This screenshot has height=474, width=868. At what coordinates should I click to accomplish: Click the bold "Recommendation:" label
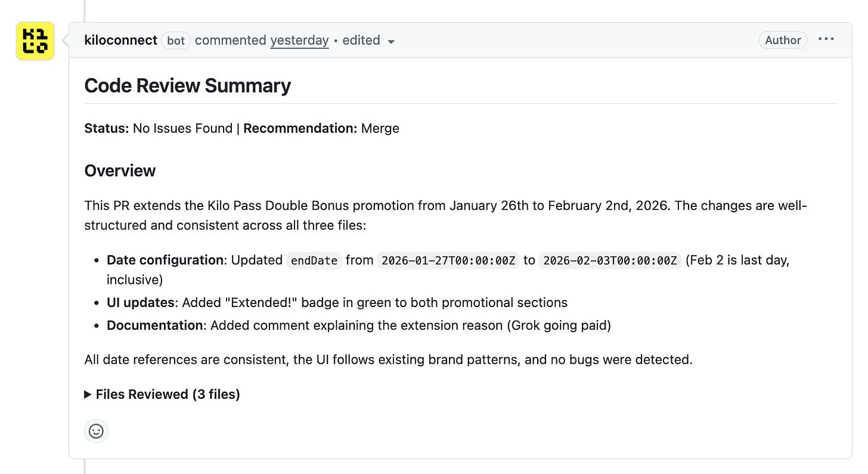pyautogui.click(x=300, y=128)
